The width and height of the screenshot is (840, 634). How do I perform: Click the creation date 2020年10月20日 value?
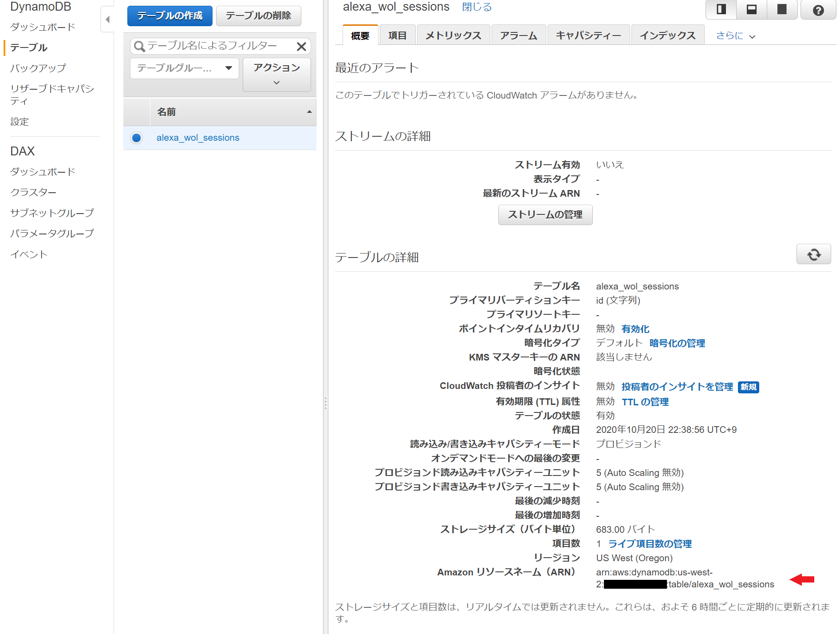(666, 430)
